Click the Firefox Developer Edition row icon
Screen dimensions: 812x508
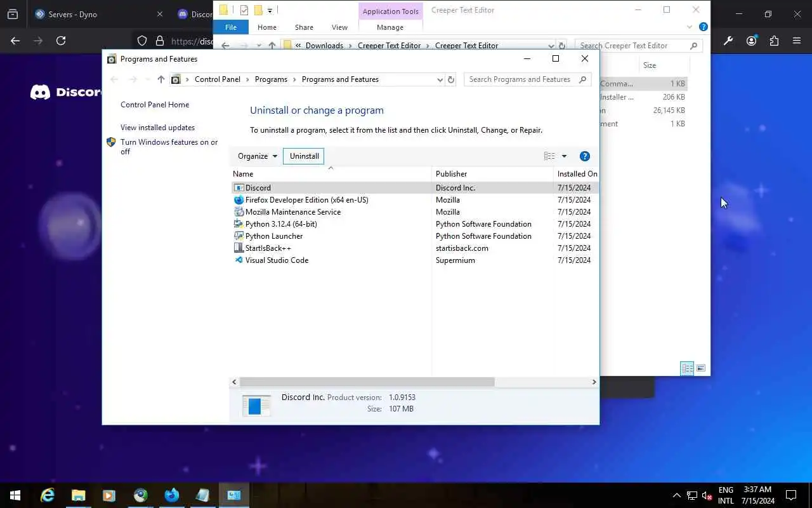click(x=239, y=200)
